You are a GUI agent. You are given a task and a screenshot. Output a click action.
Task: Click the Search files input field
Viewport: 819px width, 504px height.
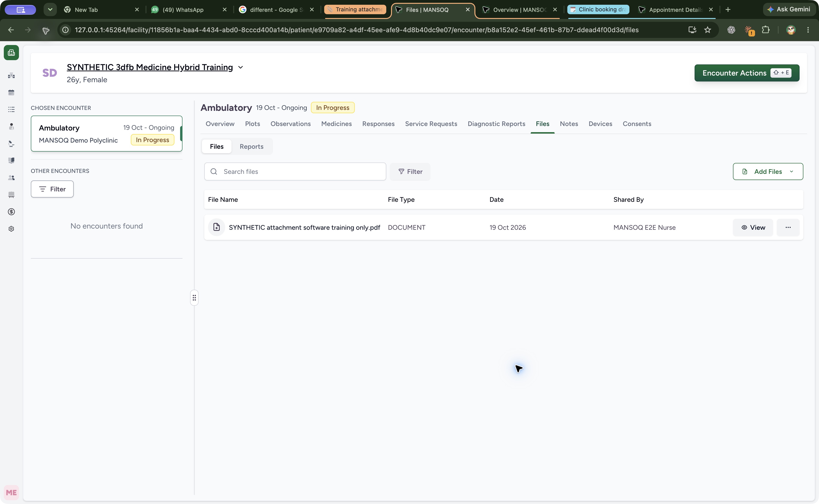[295, 171]
